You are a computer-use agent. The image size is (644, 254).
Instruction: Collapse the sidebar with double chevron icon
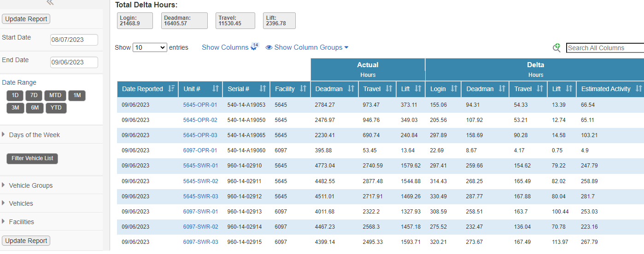50,3
